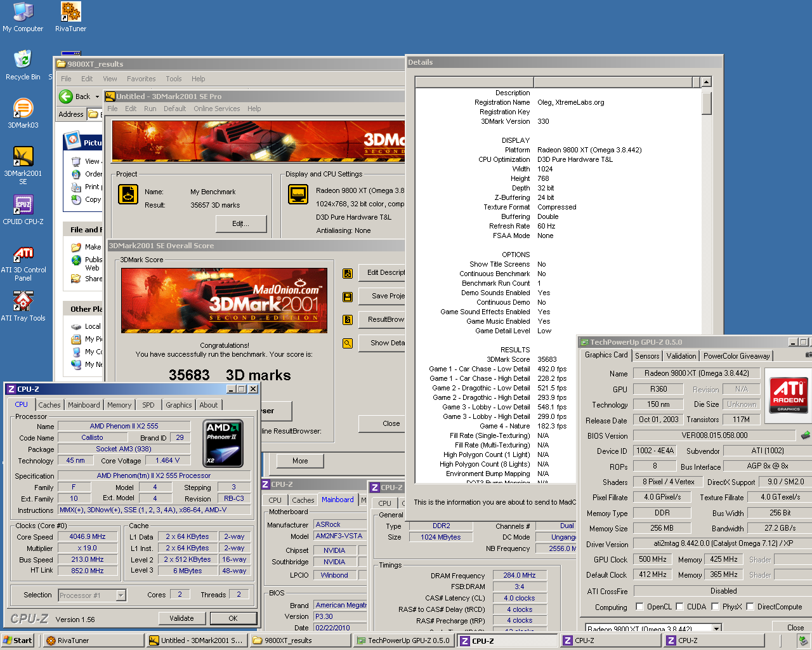Open Back button history dropdown arrow
The width and height of the screenshot is (812, 650).
(97, 96)
